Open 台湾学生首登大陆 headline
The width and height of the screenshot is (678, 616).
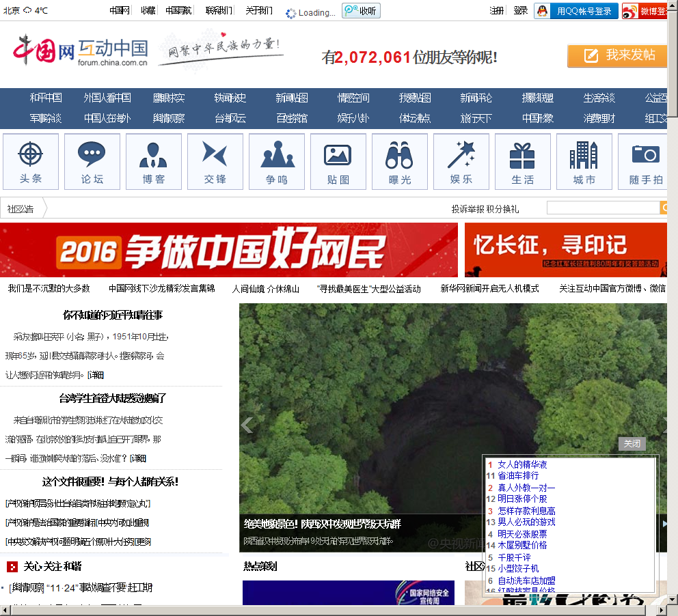coord(112,398)
